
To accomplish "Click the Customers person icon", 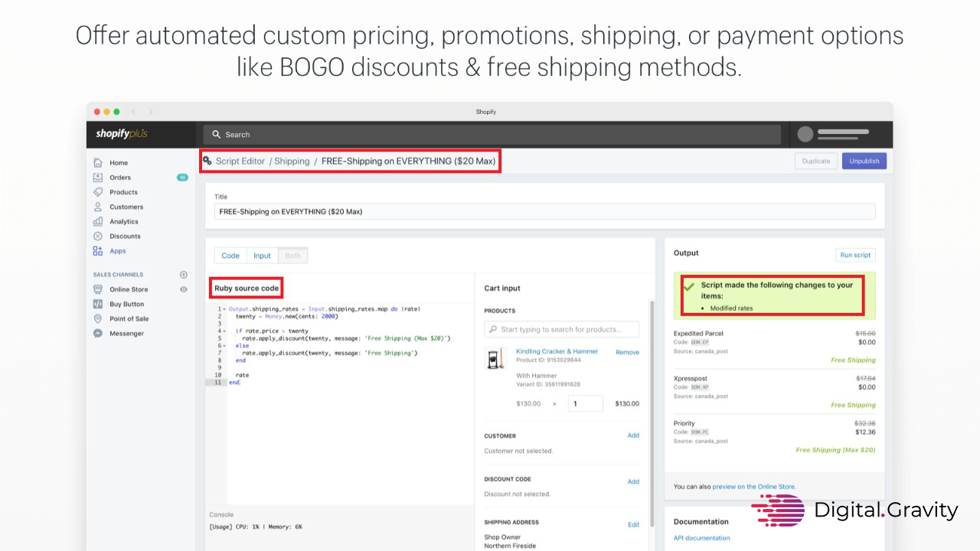I will [98, 207].
